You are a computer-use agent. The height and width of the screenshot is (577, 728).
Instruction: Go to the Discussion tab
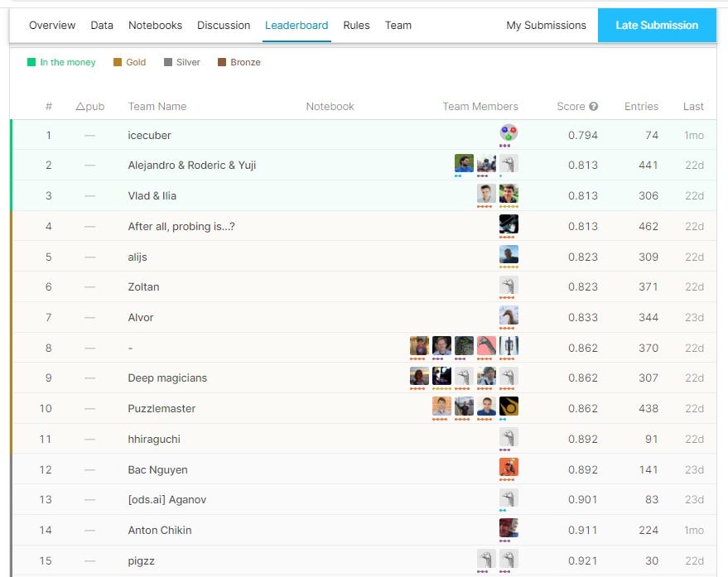click(x=224, y=25)
